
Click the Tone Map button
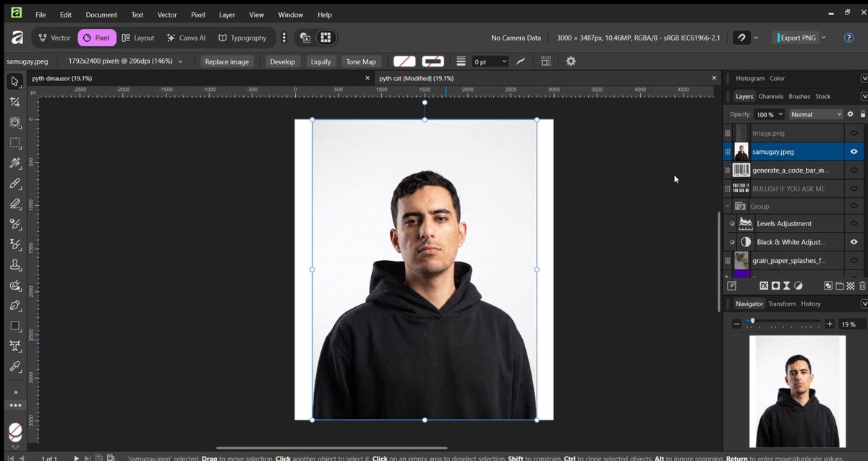click(361, 61)
